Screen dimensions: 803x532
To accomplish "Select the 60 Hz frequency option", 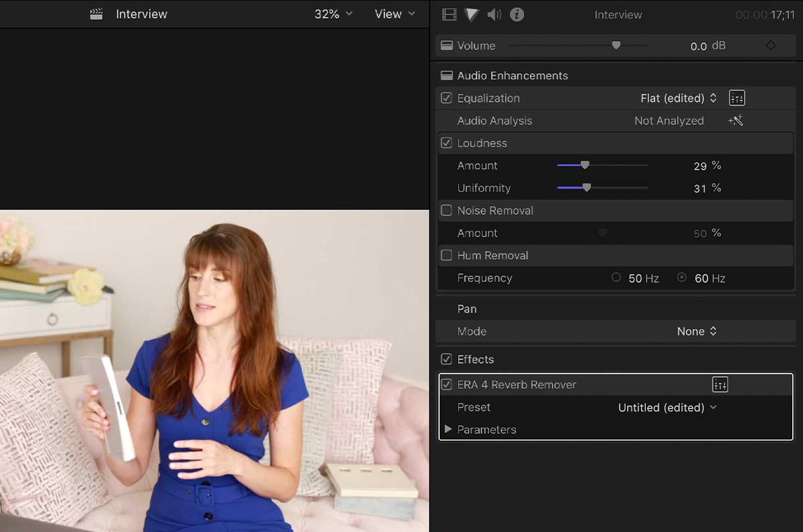I will coord(682,277).
